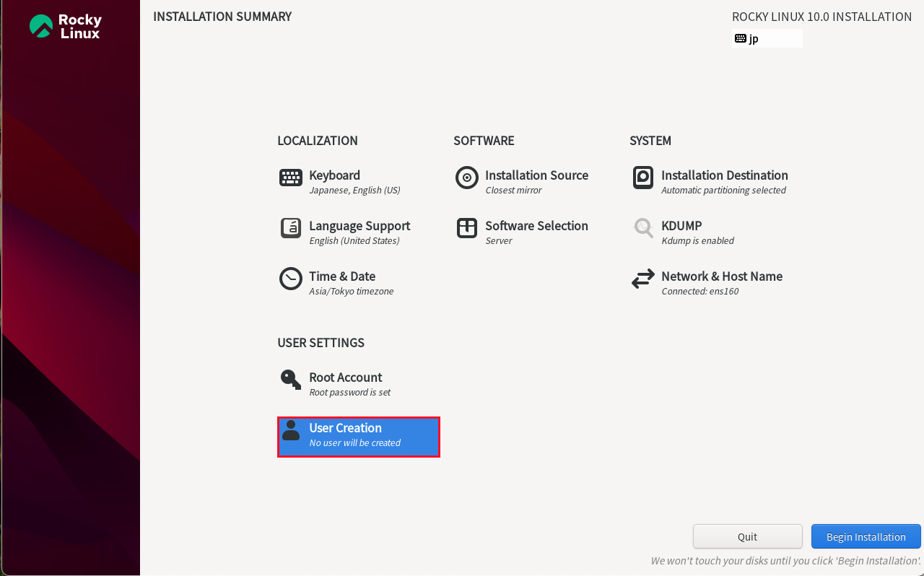Click the Installation Destination disk icon

[643, 178]
